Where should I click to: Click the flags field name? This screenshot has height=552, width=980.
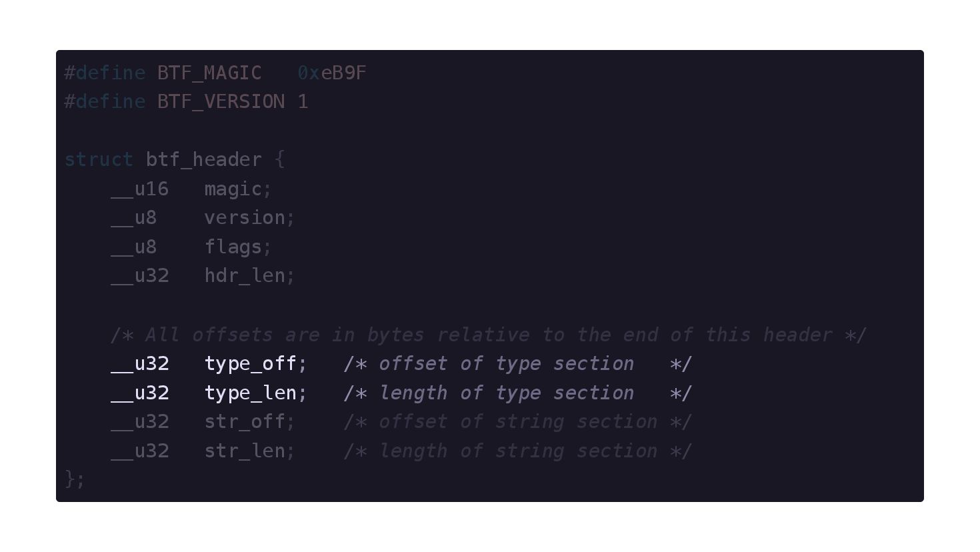tap(233, 247)
